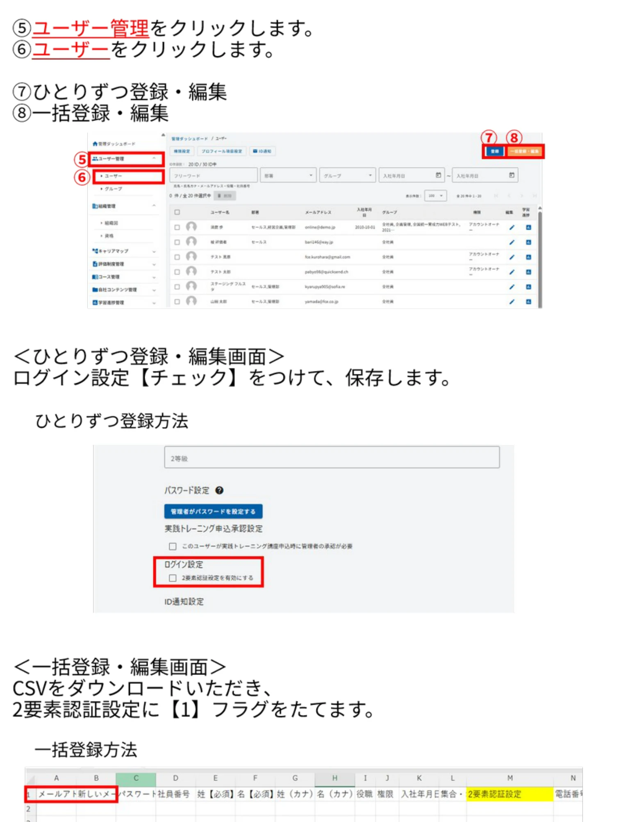Click the フリーワード search field
This screenshot has height=822, width=644.
pyautogui.click(x=214, y=175)
